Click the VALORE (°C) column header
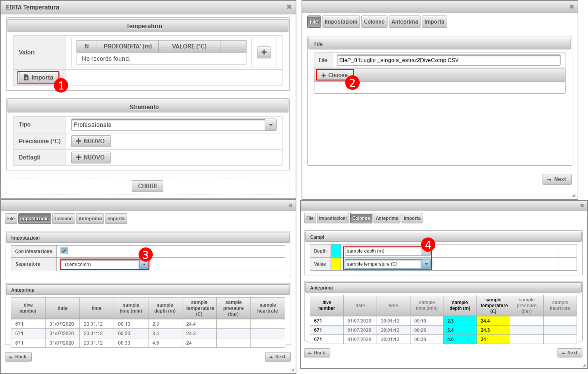588x374 pixels. click(x=189, y=46)
